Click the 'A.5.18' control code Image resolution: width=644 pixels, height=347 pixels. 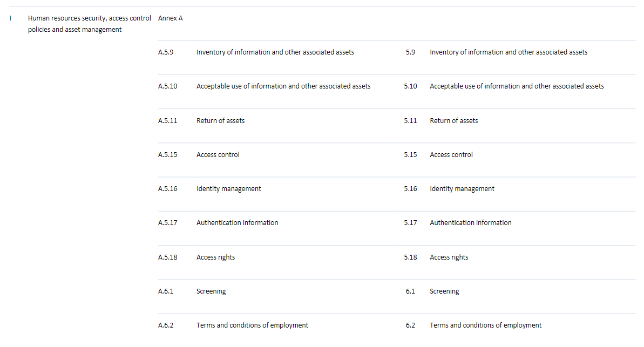(167, 257)
